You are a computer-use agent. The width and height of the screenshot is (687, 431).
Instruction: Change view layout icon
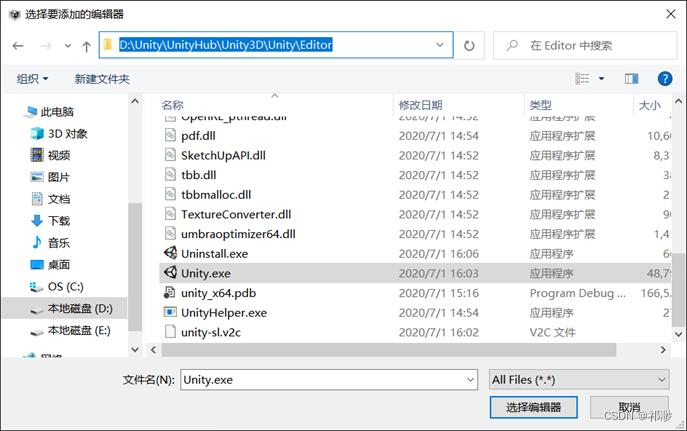point(582,78)
